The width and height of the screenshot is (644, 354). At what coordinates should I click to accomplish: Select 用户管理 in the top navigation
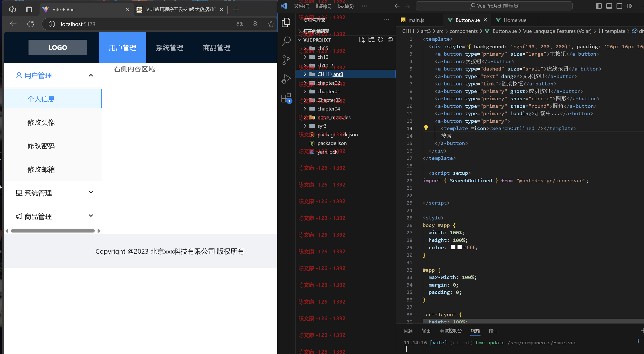coord(122,48)
